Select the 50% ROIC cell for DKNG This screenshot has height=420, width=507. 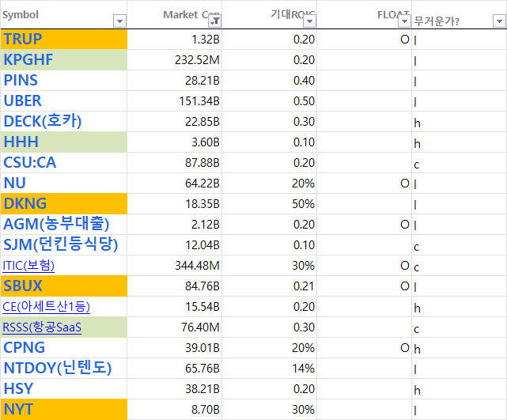270,204
